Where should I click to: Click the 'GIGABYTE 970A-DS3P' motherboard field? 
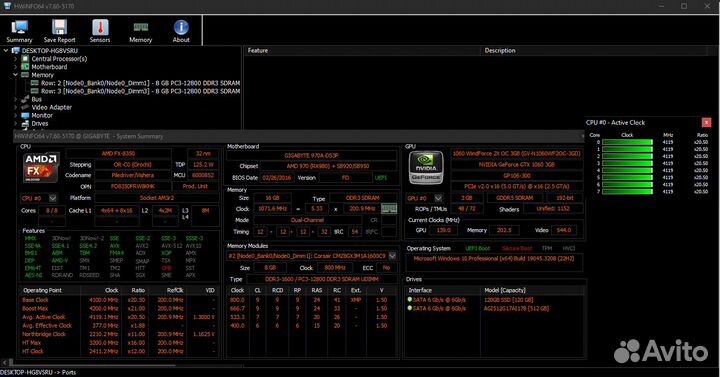[x=311, y=155]
